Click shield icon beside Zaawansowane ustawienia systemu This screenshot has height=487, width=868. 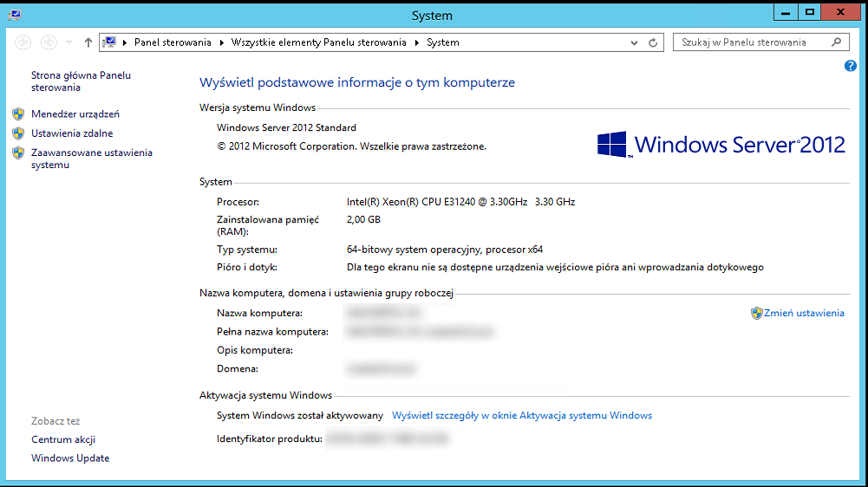tap(18, 153)
